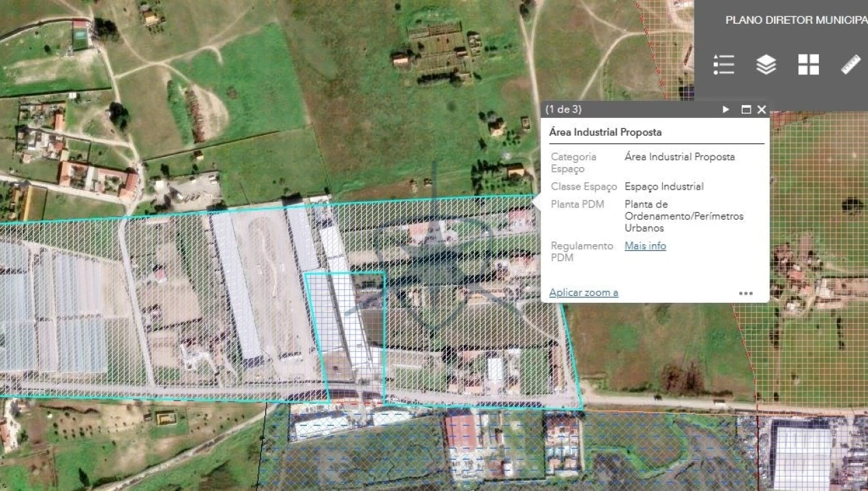This screenshot has height=491, width=868.
Task: Open the Layers list widget
Action: (766, 65)
